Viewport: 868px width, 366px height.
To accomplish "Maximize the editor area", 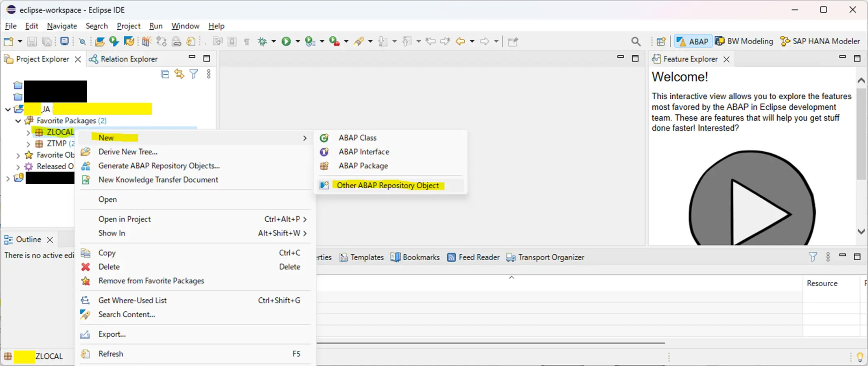I will point(635,59).
